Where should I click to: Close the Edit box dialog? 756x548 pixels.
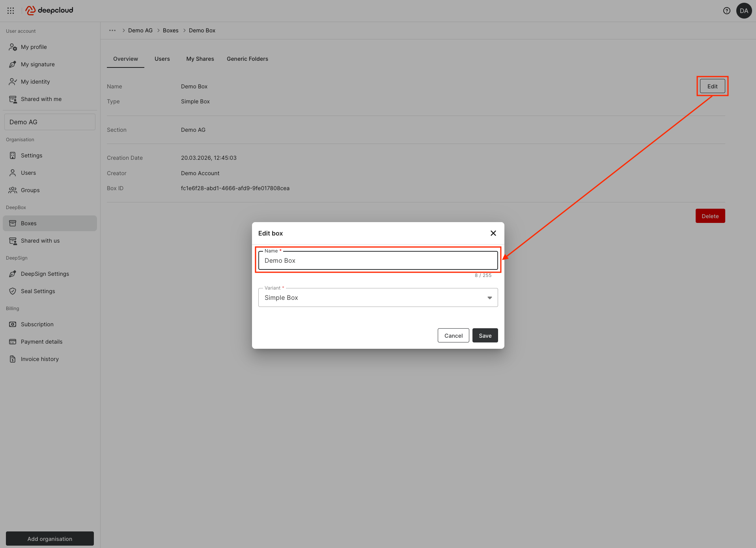click(x=493, y=233)
